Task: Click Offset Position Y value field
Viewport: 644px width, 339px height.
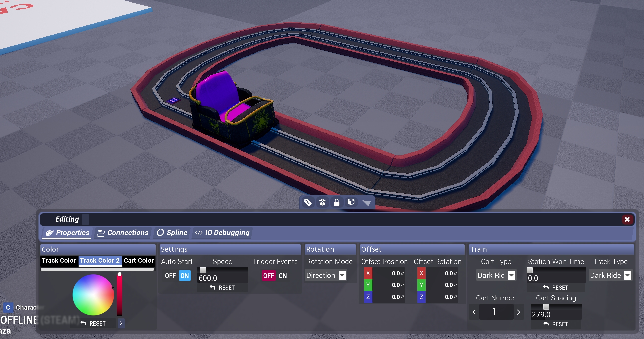Action: [x=389, y=285]
